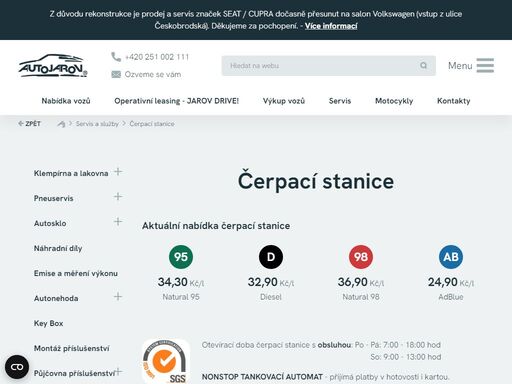Viewport: 512px width, 384px height.
Task: Select the 24,90 Kč/l price
Action: pos(451,282)
